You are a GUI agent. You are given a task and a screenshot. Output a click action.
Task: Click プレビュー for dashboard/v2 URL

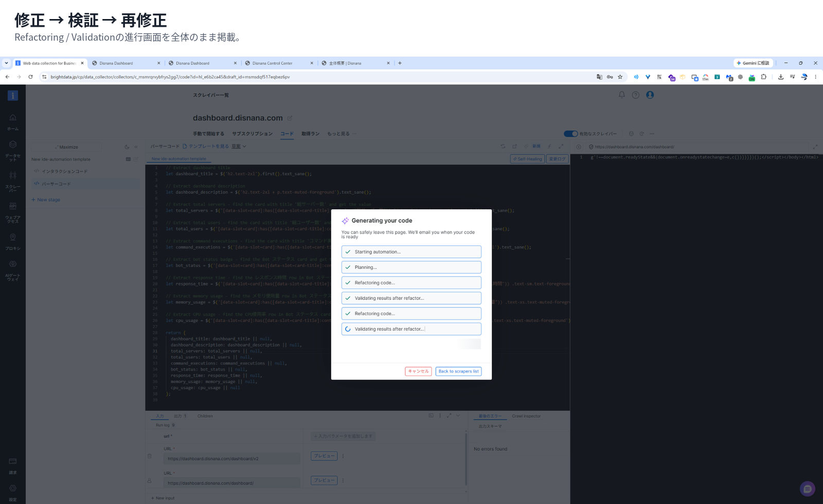(324, 456)
